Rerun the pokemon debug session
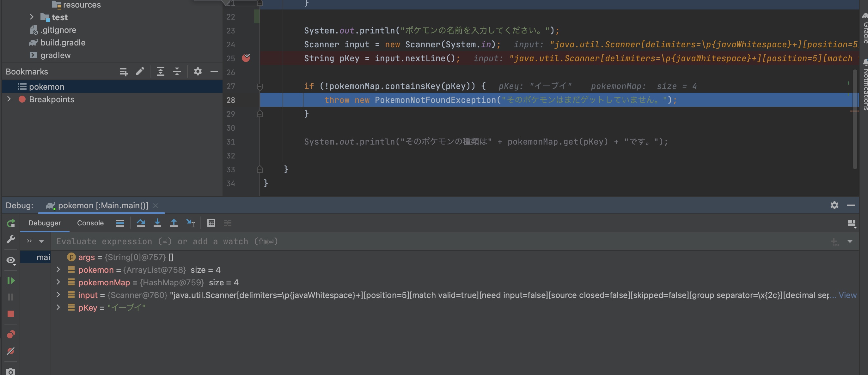Screen dimensions: 868x375 (x=11, y=223)
